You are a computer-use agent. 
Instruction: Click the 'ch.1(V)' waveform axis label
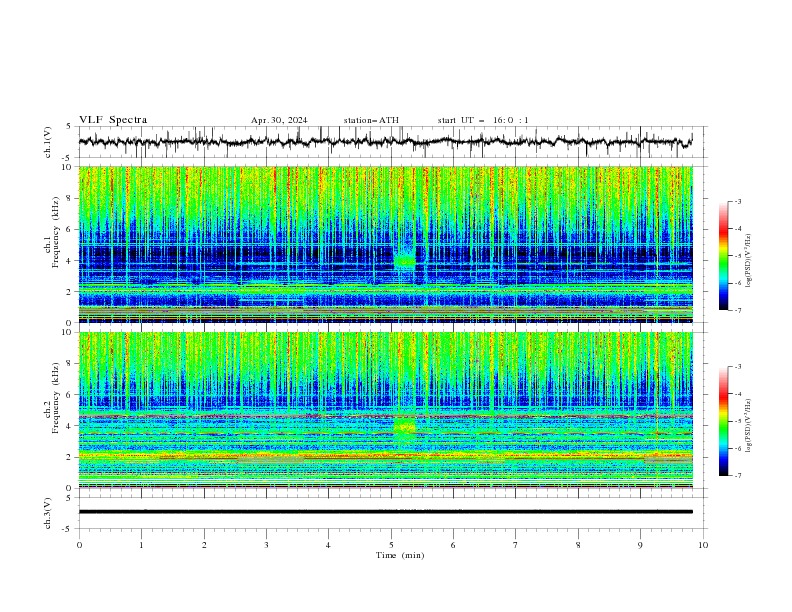point(48,142)
